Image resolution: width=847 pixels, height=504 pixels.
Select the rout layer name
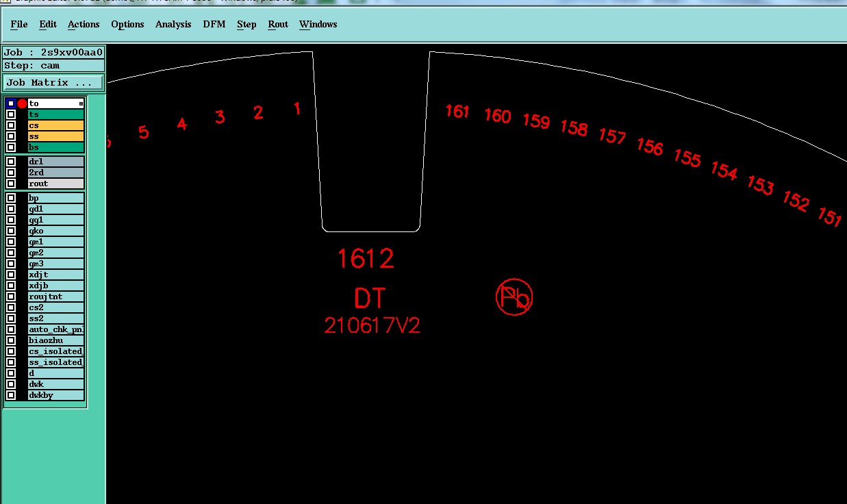pyautogui.click(x=55, y=184)
